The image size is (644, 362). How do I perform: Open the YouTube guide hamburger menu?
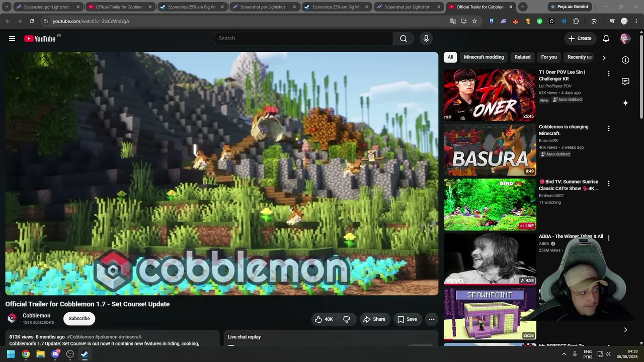click(12, 39)
